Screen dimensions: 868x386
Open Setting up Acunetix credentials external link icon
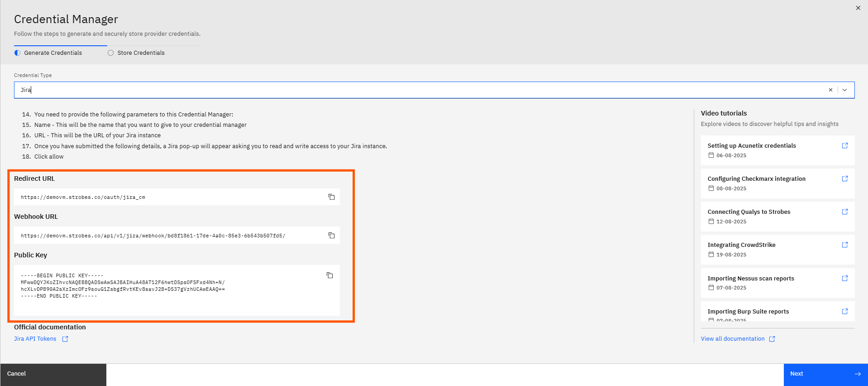pyautogui.click(x=844, y=145)
